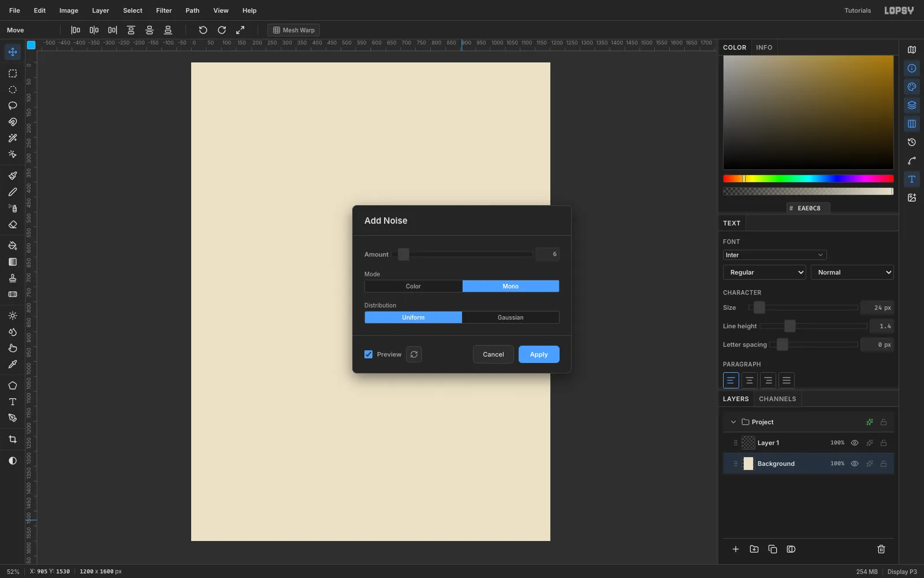Viewport: 924px width, 578px height.
Task: Open the Normal dropdown in Text panel
Action: [x=852, y=272]
